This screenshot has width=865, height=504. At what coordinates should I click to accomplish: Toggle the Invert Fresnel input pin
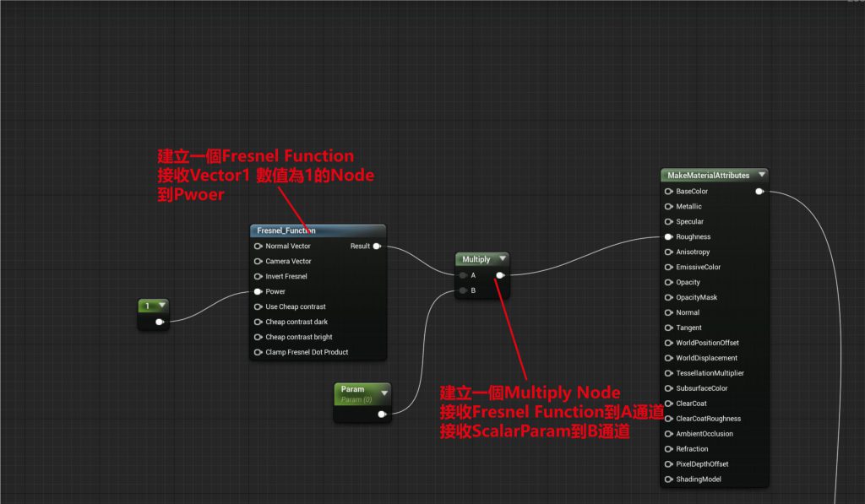258,277
